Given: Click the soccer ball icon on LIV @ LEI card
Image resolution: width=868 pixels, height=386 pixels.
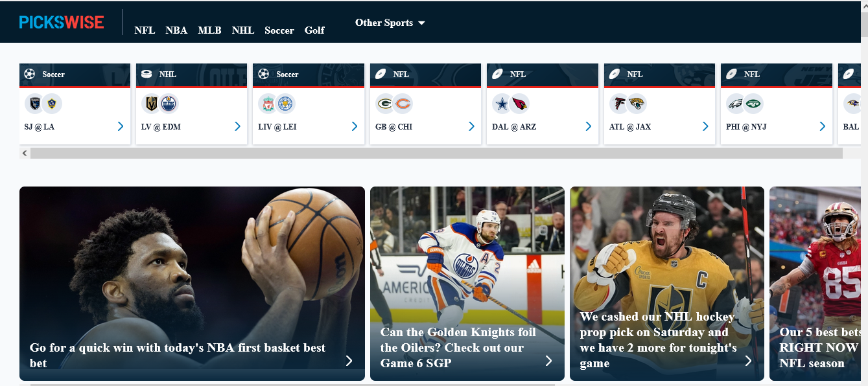Looking at the screenshot, I should [x=263, y=74].
